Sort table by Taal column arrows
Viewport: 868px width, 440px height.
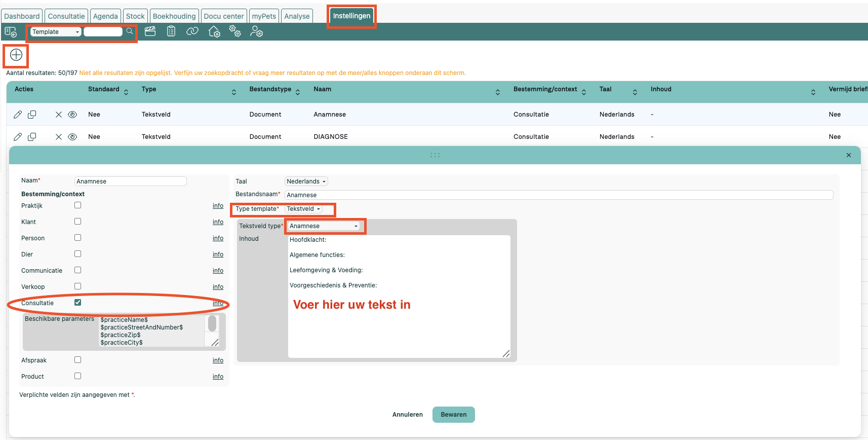pos(635,92)
